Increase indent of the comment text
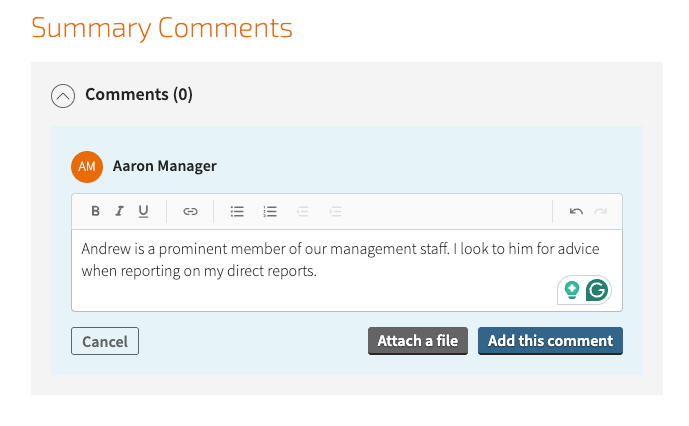 336,211
